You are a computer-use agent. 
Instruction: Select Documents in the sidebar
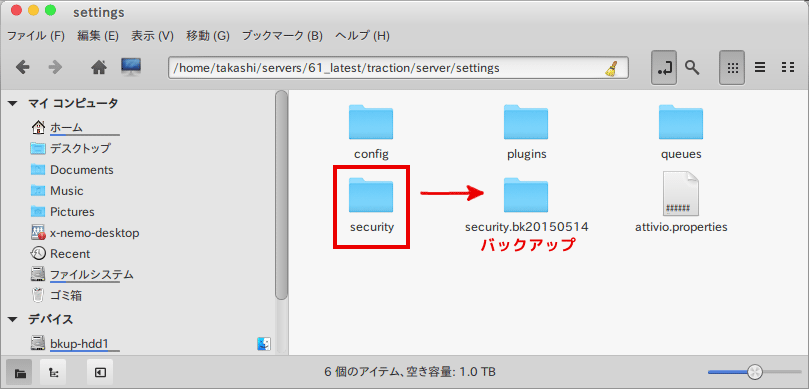82,170
